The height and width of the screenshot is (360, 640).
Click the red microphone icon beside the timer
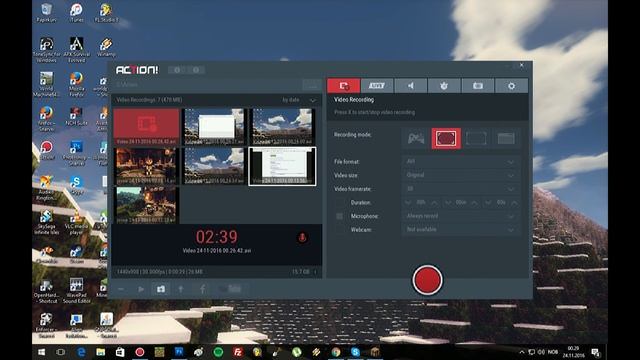[x=302, y=237]
